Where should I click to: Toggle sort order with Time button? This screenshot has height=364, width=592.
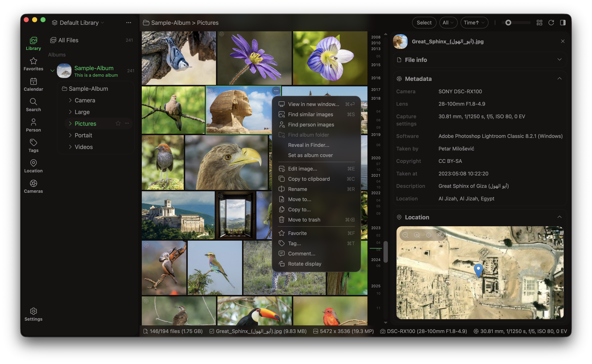click(474, 23)
